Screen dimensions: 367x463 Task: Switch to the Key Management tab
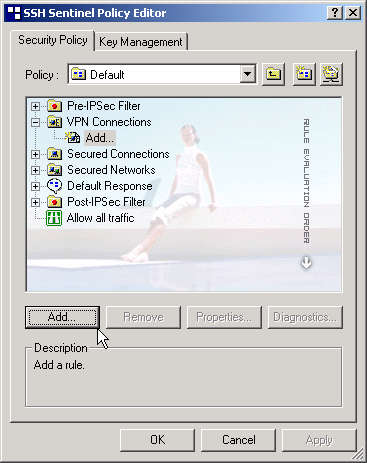coord(141,42)
